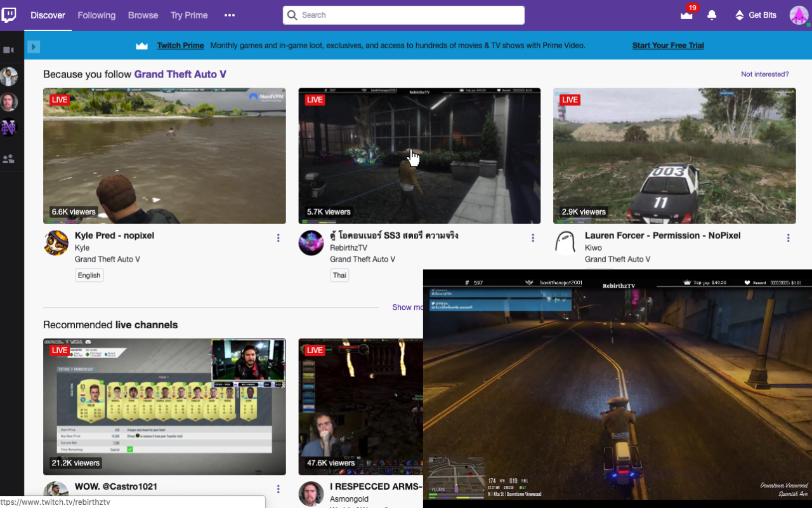
Task: Click Grand Theft Auto V under Kyle
Action: [107, 259]
